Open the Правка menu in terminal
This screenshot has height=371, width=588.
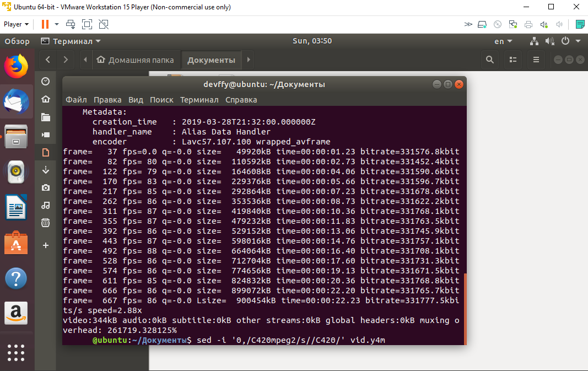107,100
